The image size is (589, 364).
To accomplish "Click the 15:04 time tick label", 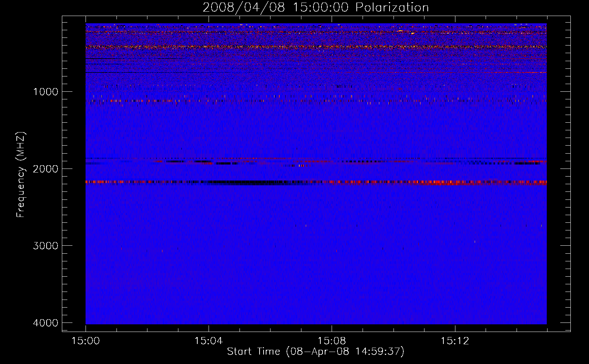I will [209, 341].
